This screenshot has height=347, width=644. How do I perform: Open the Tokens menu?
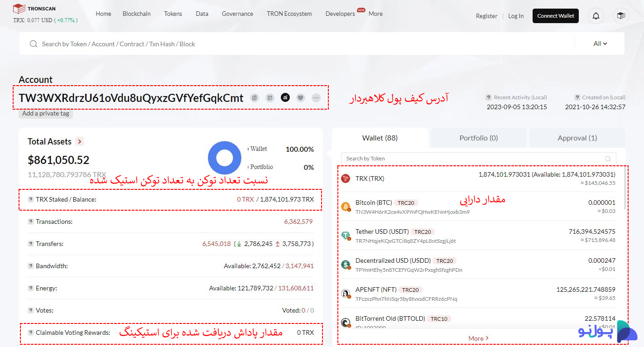[x=173, y=14]
